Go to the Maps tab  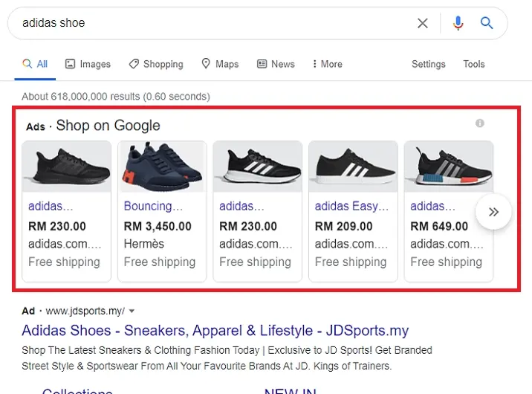click(220, 64)
